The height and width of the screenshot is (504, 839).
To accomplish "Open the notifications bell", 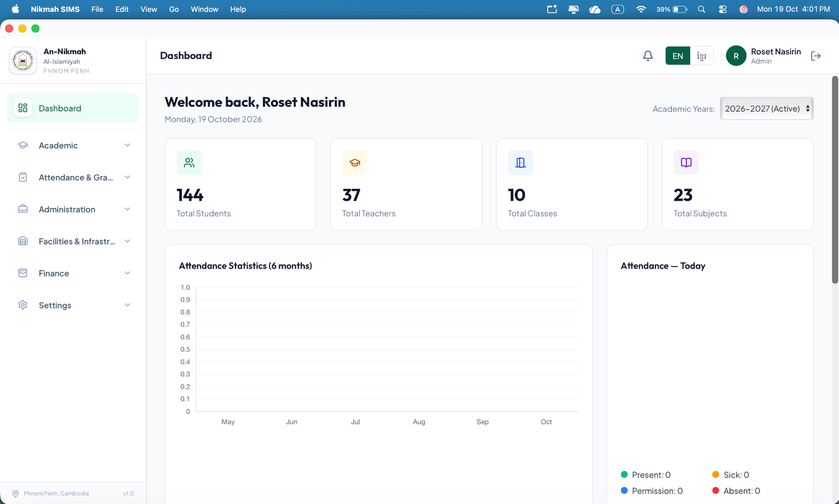I will (648, 56).
